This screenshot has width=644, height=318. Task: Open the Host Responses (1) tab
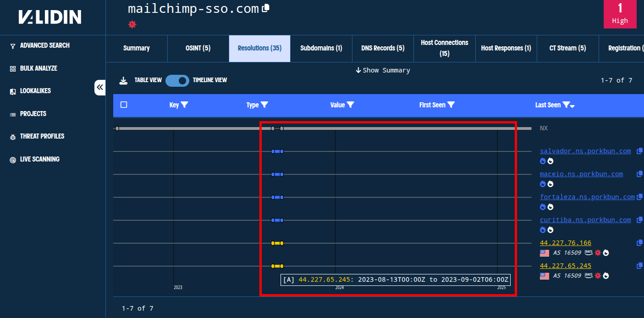coord(506,48)
